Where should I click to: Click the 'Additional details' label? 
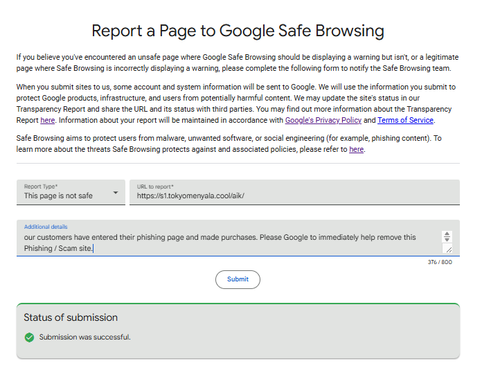click(x=46, y=227)
